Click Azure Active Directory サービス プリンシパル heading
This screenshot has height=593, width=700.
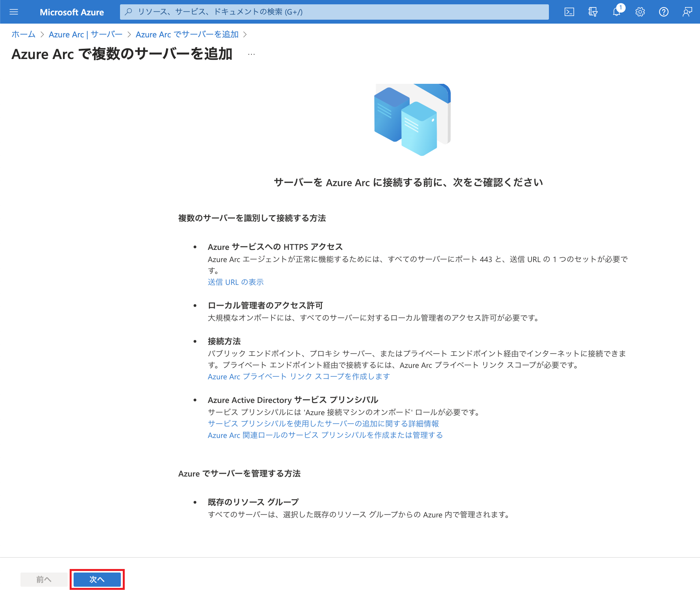pyautogui.click(x=293, y=400)
